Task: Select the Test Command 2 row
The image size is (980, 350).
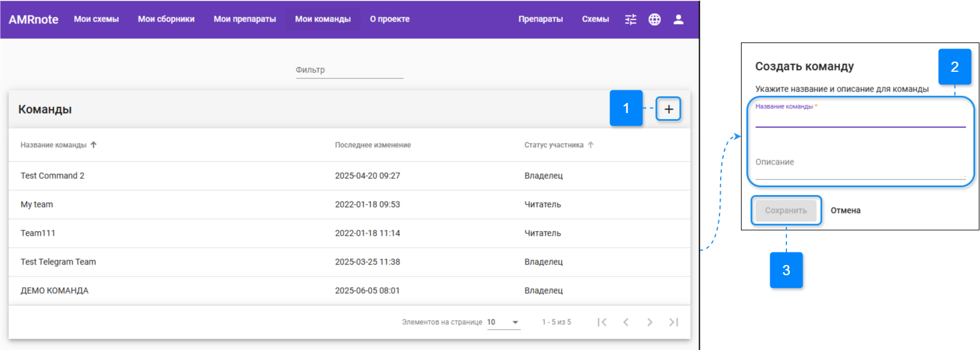Action: [x=350, y=176]
